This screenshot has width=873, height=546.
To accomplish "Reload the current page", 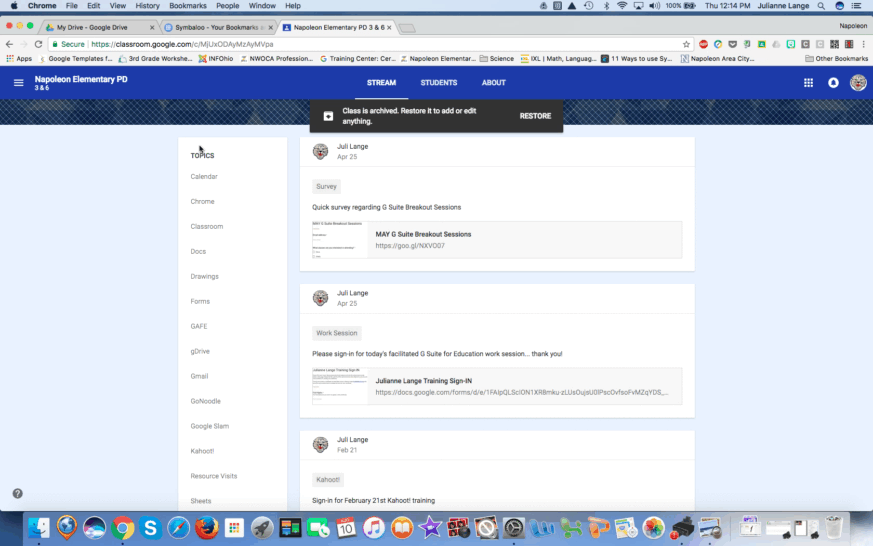I will (38, 44).
